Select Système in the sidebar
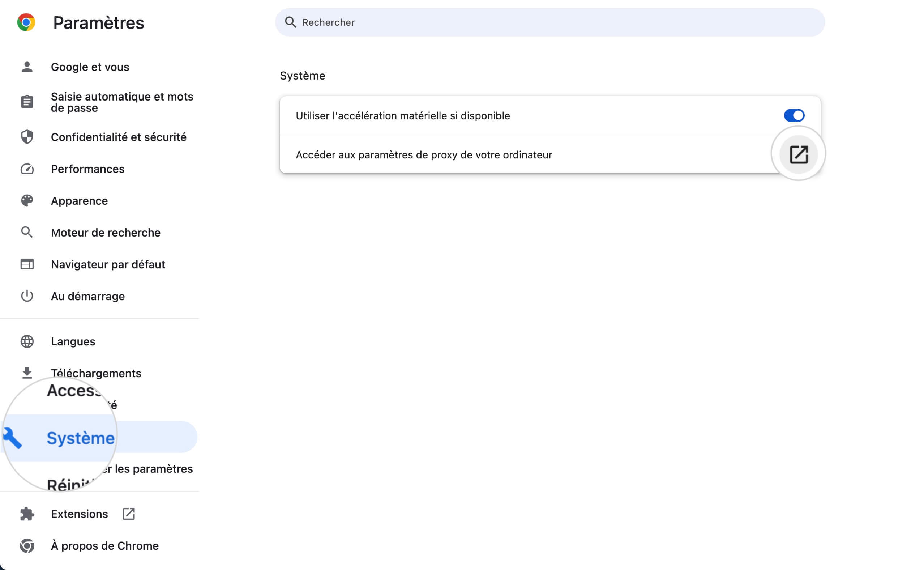Viewport: 924px width, 570px height. (80, 438)
